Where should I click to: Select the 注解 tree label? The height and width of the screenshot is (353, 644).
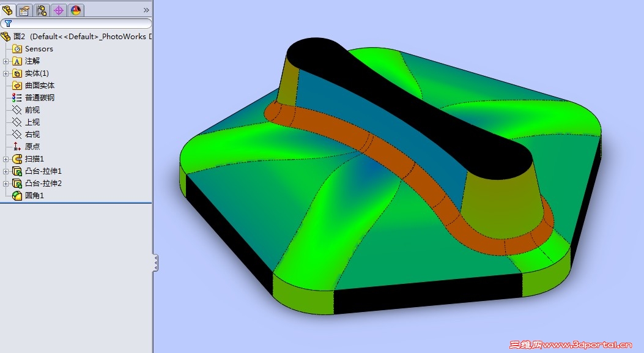(32, 61)
